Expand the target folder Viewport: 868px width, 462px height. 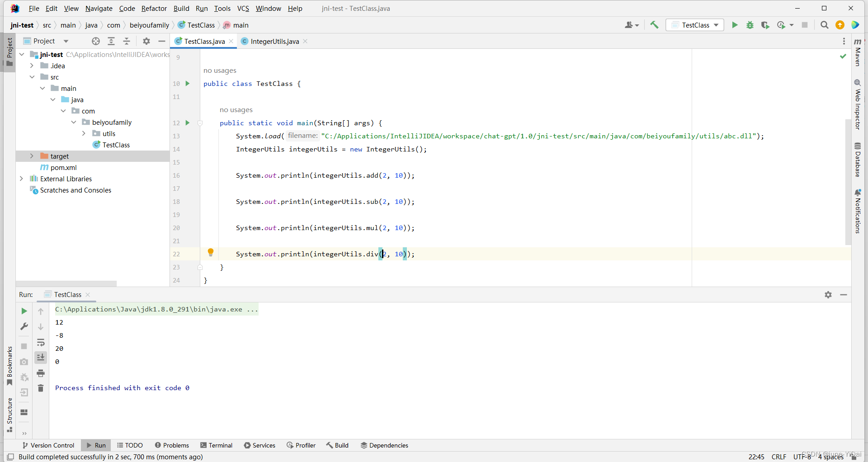coord(32,156)
